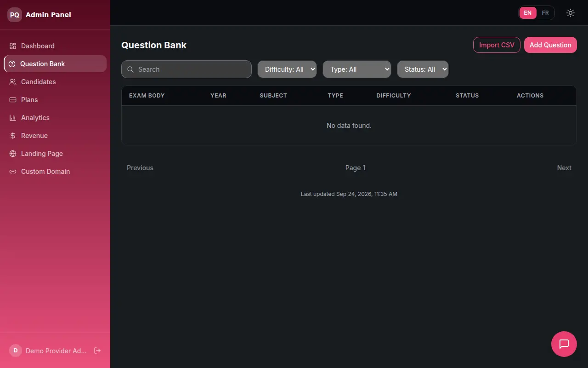Go to the Previous page

140,168
